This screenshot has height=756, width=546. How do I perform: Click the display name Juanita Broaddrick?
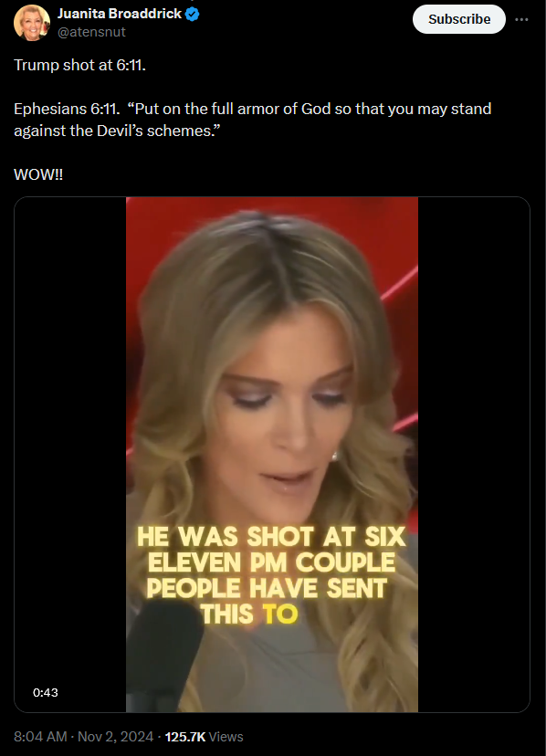pos(119,14)
